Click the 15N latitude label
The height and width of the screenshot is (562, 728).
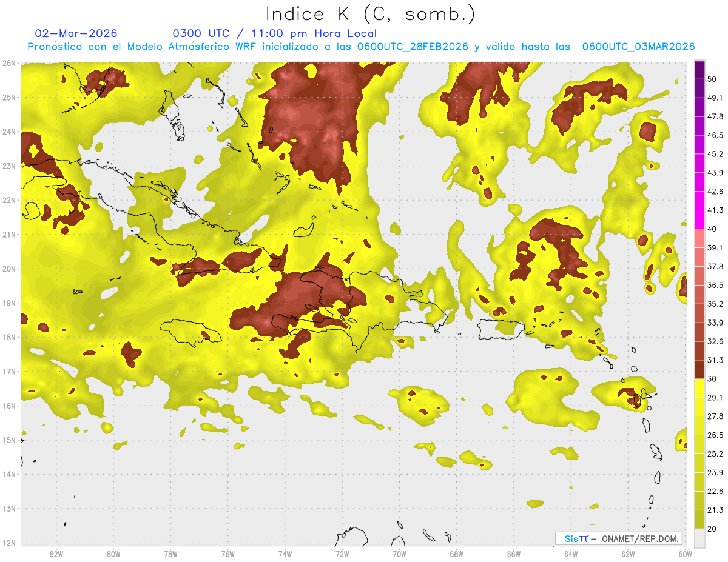[8, 440]
